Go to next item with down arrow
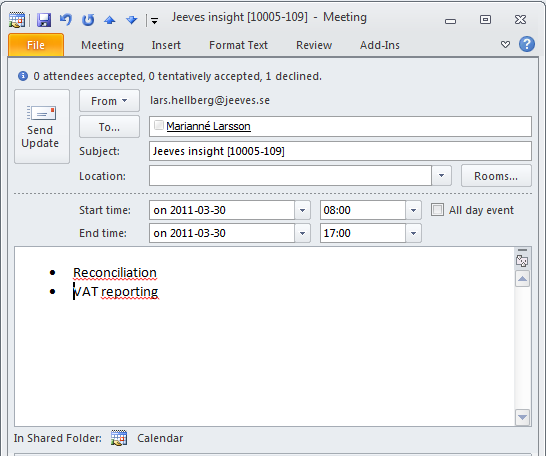 coord(132,20)
